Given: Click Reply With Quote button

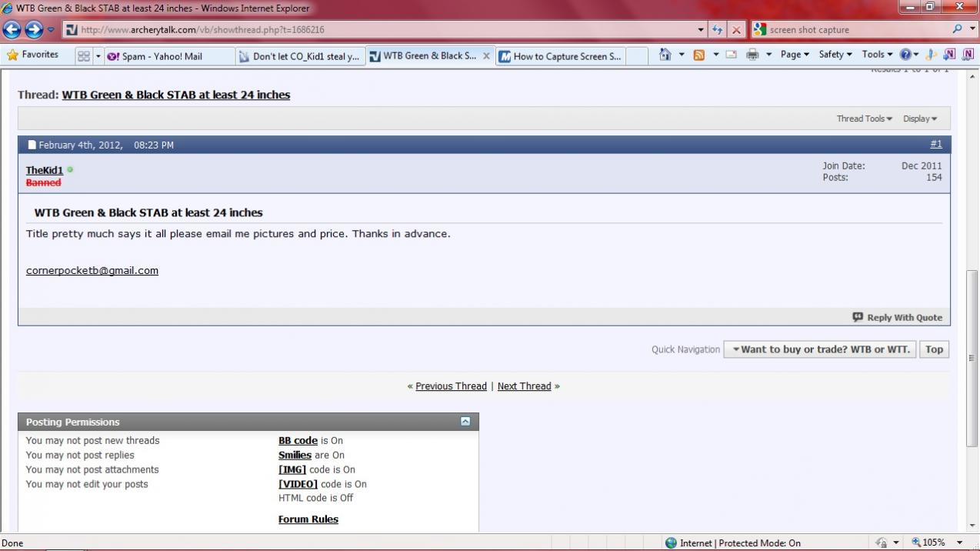Looking at the screenshot, I should coord(897,317).
